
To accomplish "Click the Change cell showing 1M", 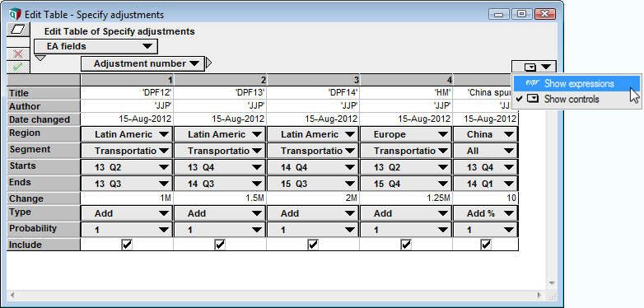I will click(x=127, y=198).
